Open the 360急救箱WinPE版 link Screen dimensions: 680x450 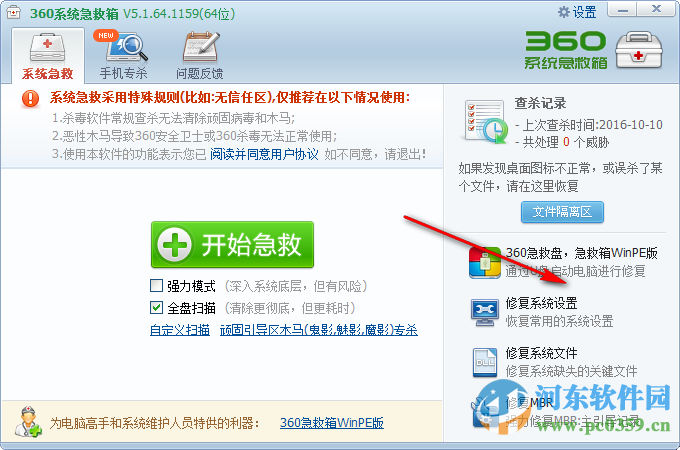click(332, 423)
